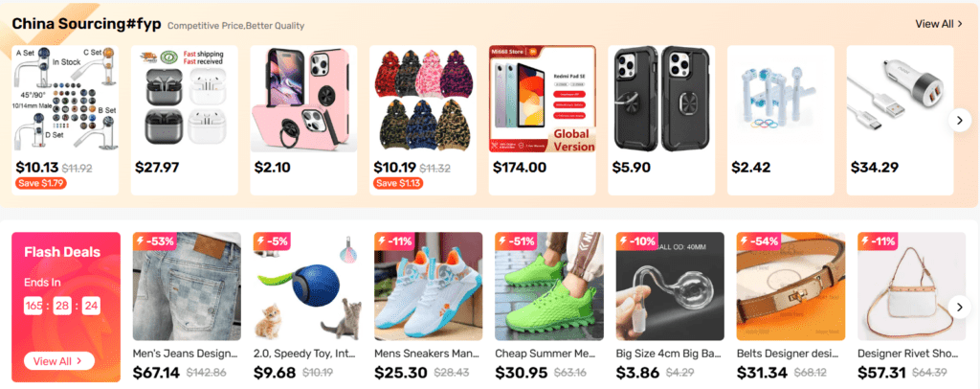The width and height of the screenshot is (980, 389).
Task: Open the car charger with USB cable item
Action: click(900, 99)
